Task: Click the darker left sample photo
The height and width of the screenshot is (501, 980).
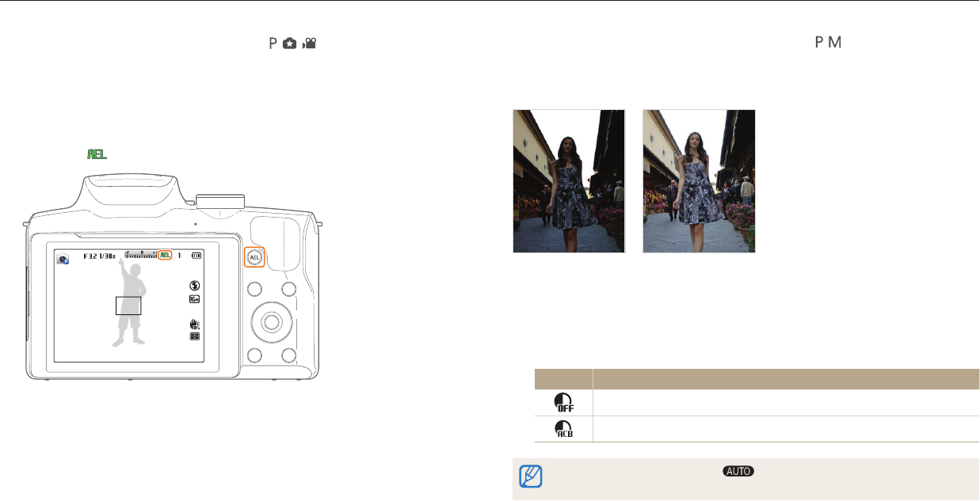Action: pyautogui.click(x=570, y=181)
